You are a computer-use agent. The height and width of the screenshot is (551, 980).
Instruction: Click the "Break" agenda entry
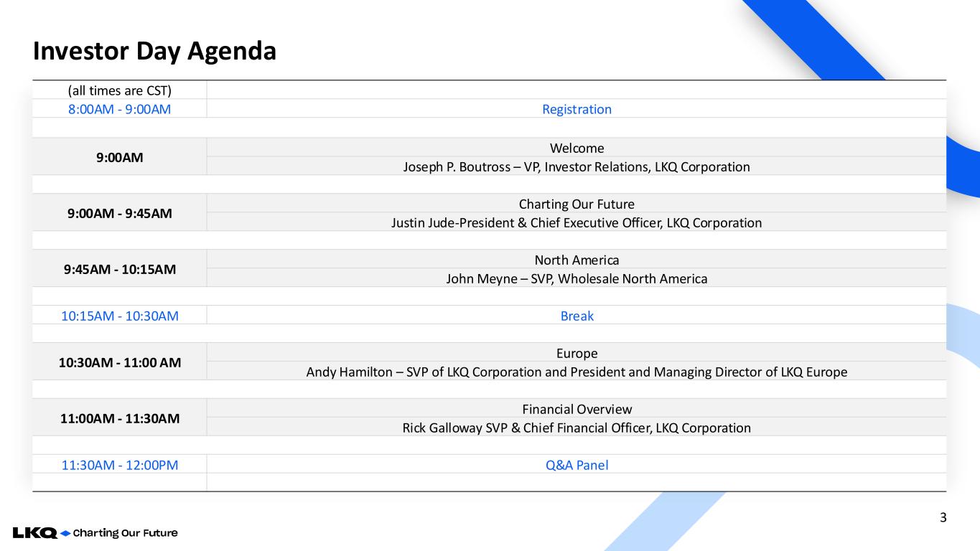(x=577, y=316)
